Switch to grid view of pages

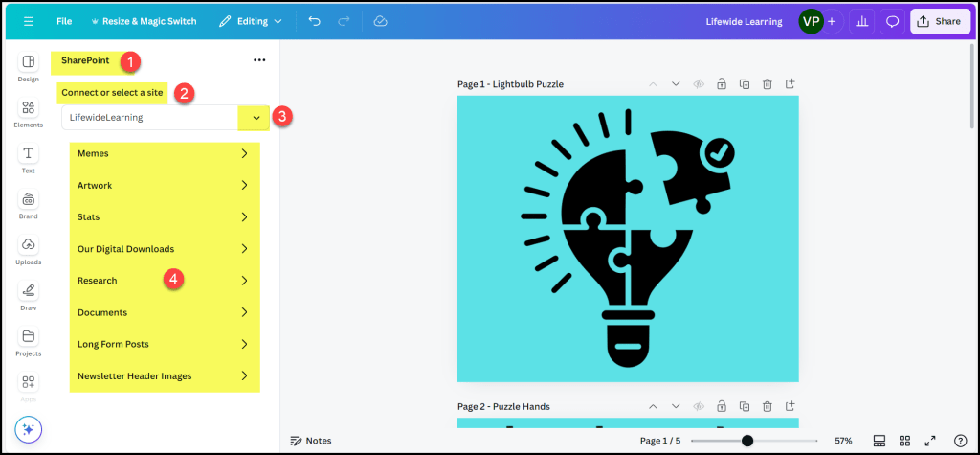pos(904,441)
